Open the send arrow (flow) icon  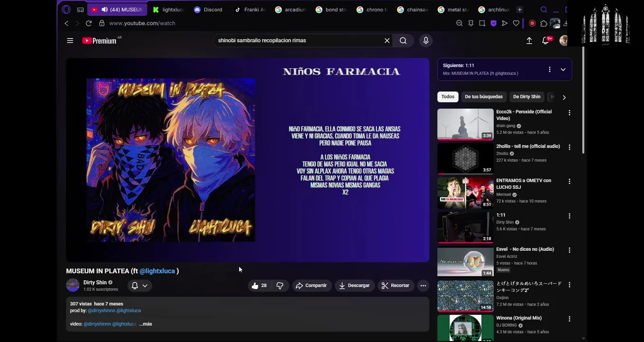pos(505,23)
